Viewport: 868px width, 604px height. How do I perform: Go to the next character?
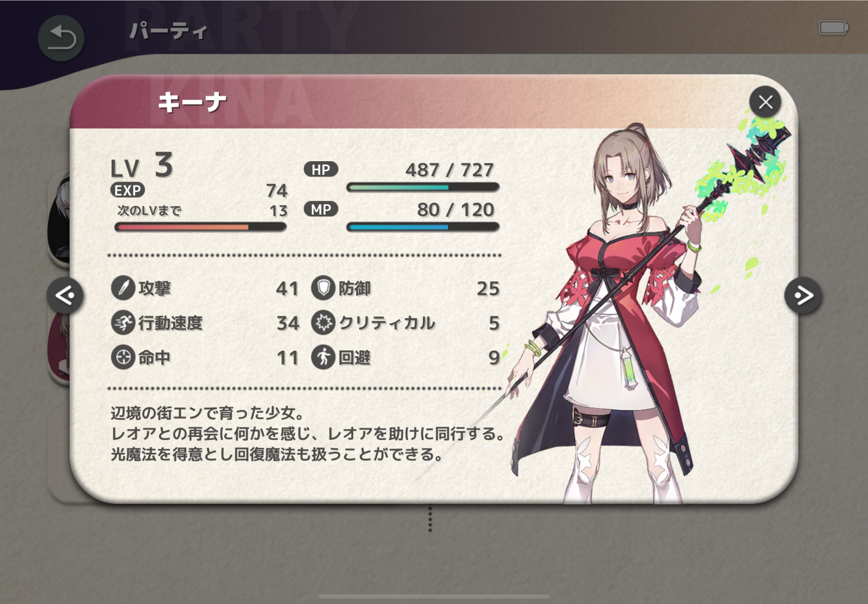803,296
